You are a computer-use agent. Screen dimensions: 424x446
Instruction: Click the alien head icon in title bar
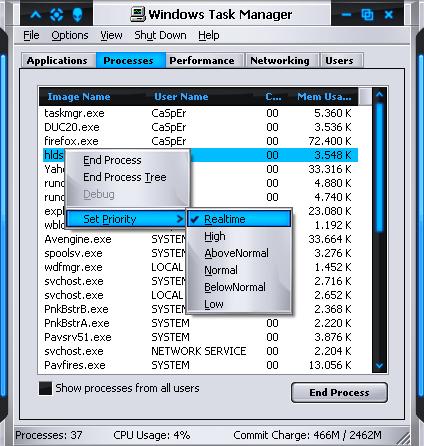(77, 15)
